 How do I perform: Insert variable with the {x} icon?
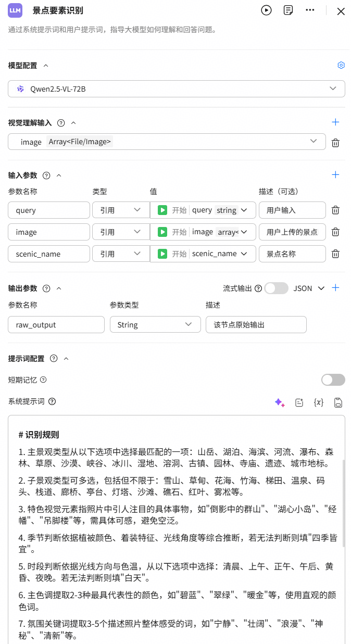click(x=319, y=402)
